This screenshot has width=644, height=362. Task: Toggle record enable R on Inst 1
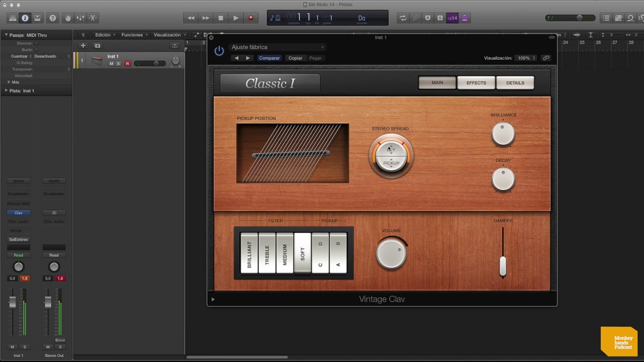127,64
